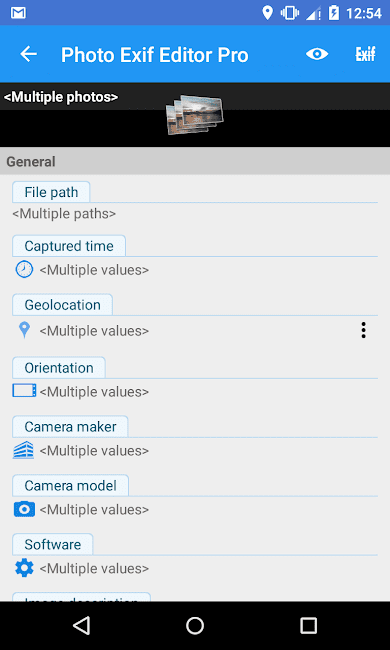Tap the clock icon under Captured time
The height and width of the screenshot is (650, 390).
[x=24, y=270]
